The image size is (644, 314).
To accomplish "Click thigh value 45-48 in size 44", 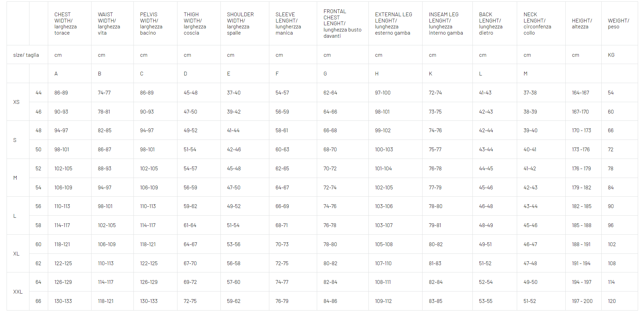I will pos(190,93).
